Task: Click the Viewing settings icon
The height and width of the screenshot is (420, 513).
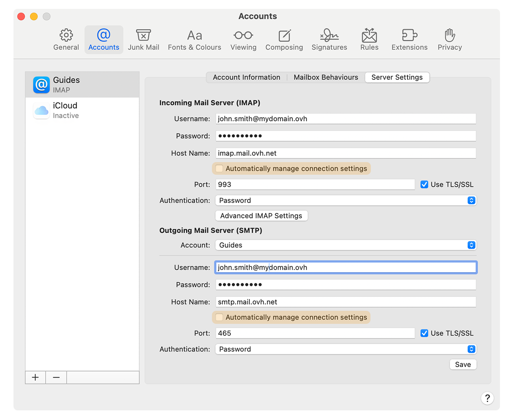Action: pyautogui.click(x=243, y=39)
